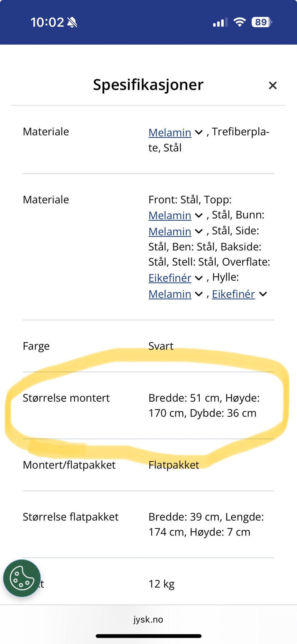This screenshot has width=297, height=644.
Task: Tap the Wi-Fi icon in the status bar
Action: [239, 22]
